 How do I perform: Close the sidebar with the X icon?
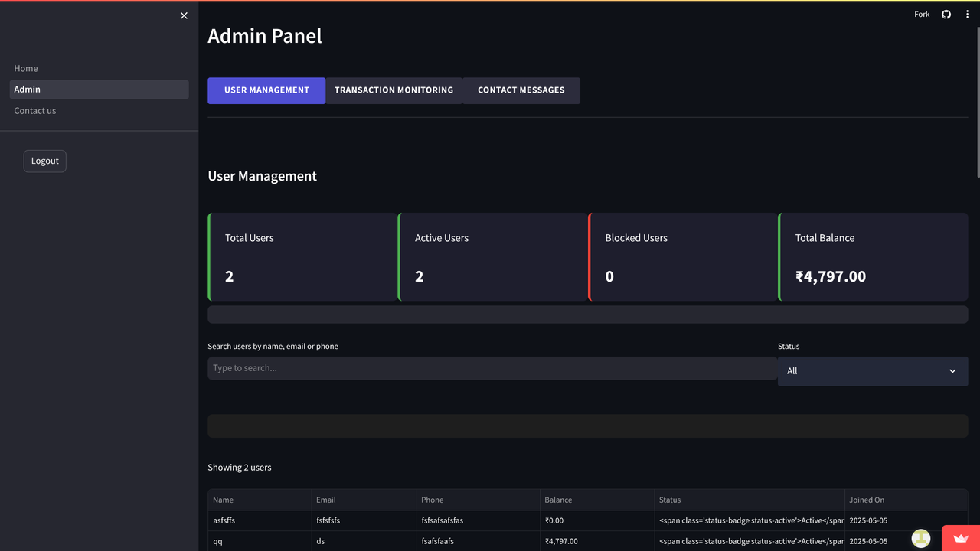[x=184, y=15]
